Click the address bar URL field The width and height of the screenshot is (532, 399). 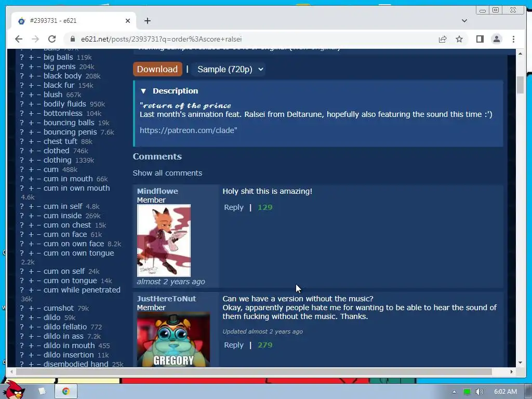coord(251,39)
